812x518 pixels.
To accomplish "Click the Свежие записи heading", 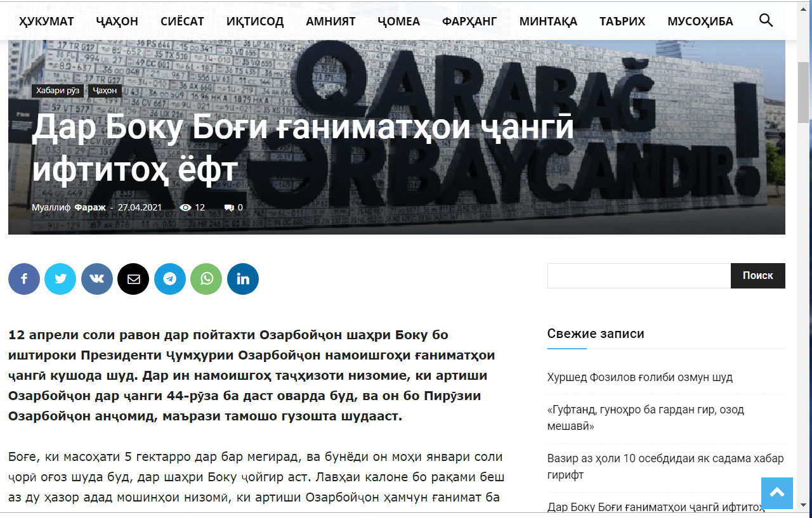I will (596, 333).
